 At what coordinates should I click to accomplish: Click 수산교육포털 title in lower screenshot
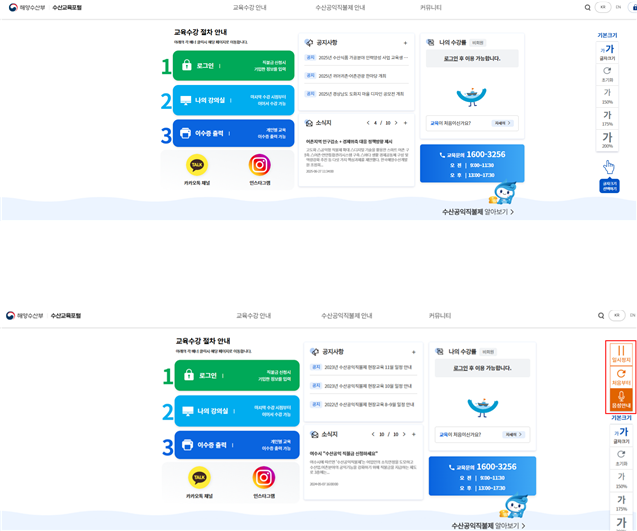(x=66, y=316)
